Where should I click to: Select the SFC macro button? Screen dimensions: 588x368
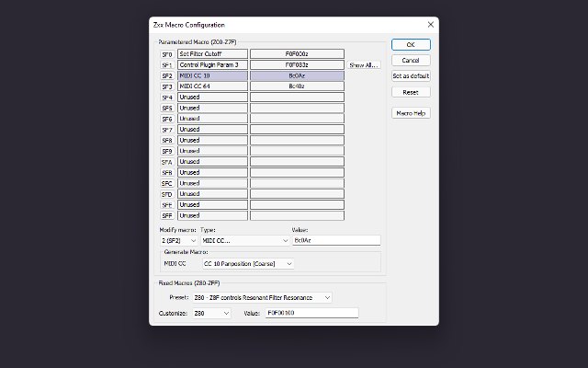167,184
